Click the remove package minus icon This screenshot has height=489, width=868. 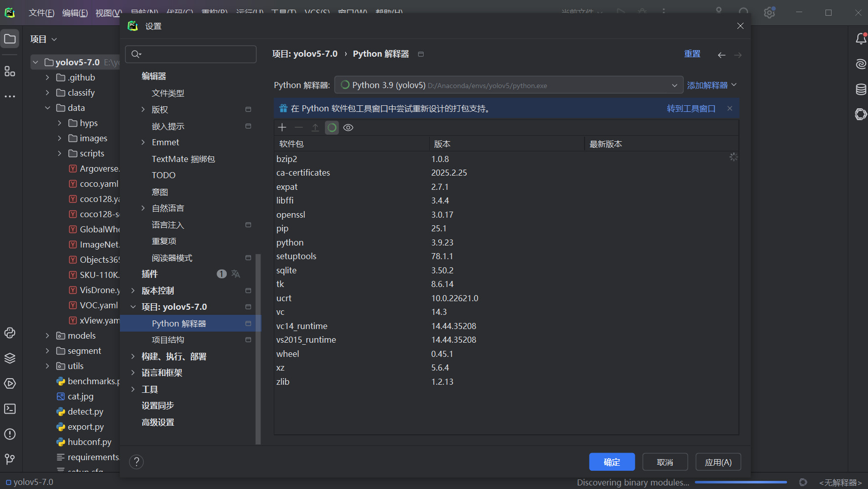point(299,128)
